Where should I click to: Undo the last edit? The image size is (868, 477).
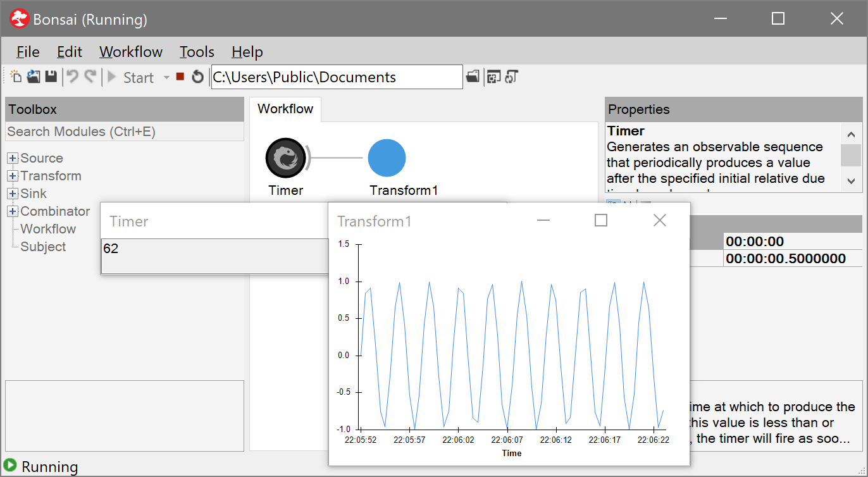pos(73,77)
